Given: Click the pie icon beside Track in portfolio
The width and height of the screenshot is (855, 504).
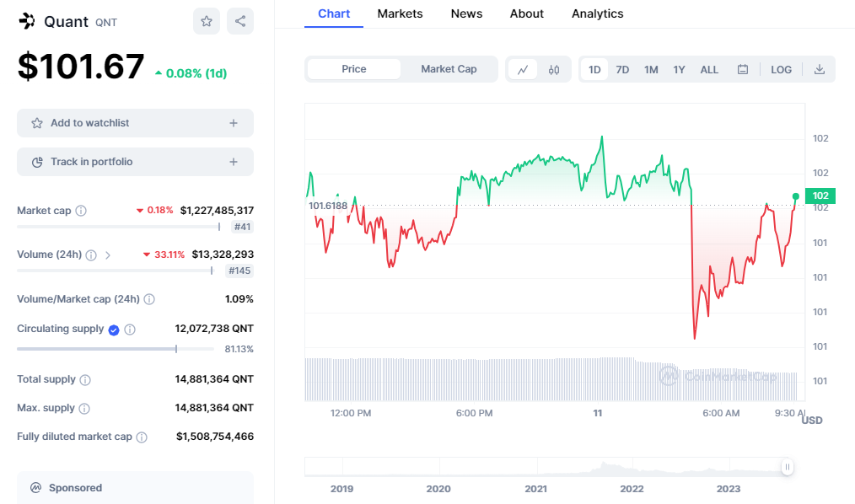Looking at the screenshot, I should coord(37,162).
